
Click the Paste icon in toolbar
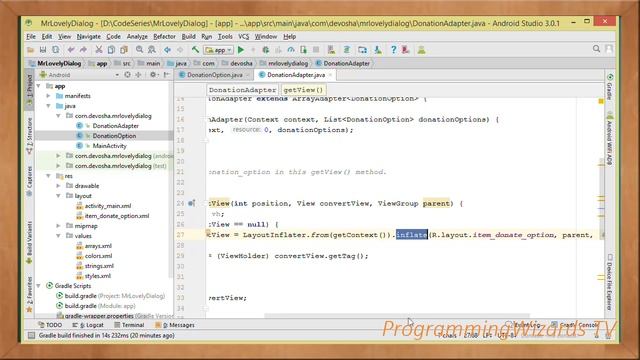point(124,50)
